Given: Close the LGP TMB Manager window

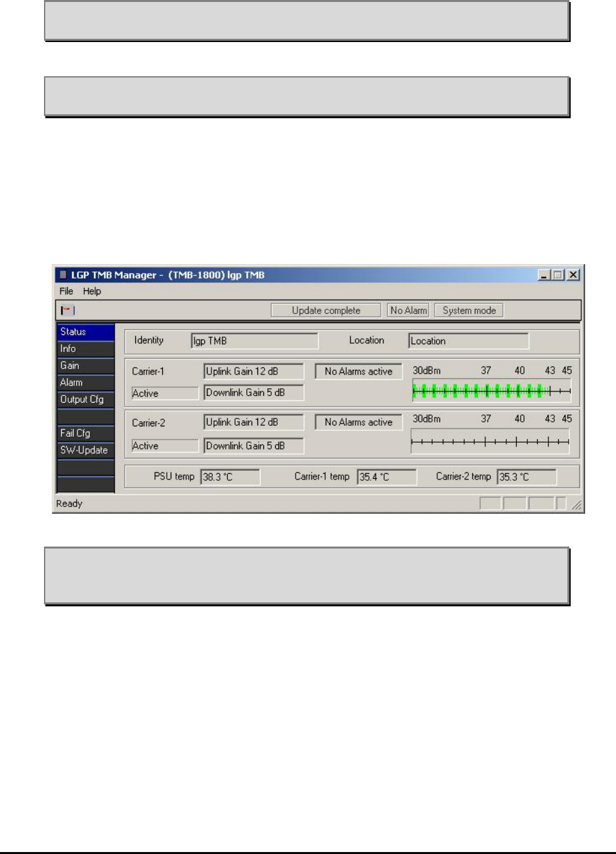Looking at the screenshot, I should click(573, 275).
